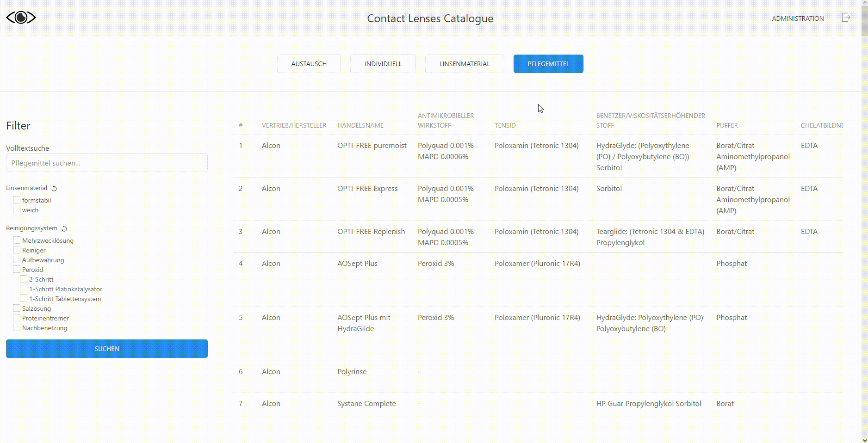Click the Benetzer/Viskositätserhöhender Stoff header
868x443 pixels.
point(651,120)
